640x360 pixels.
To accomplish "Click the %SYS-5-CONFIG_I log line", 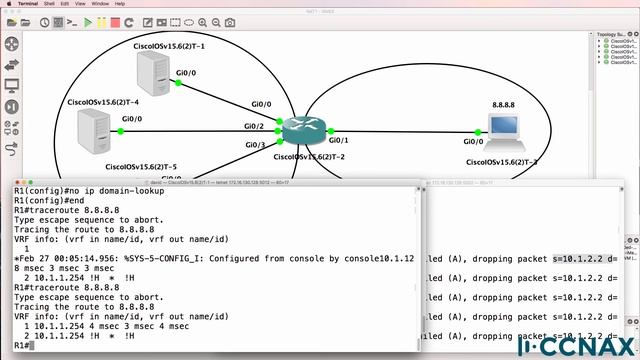I will (x=214, y=259).
